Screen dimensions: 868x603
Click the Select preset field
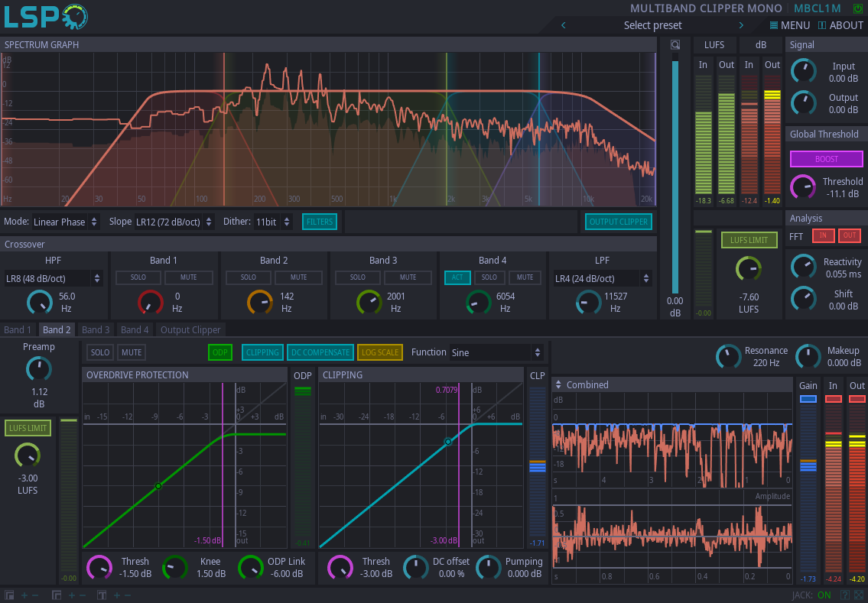pos(652,25)
